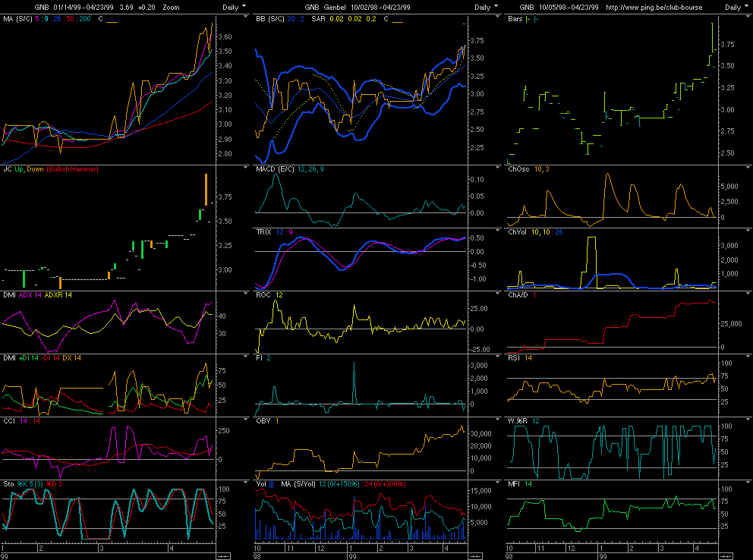Screen dimensions: 753x560
Task: Click the Bullish Hammer pattern label
Action: pos(73,169)
